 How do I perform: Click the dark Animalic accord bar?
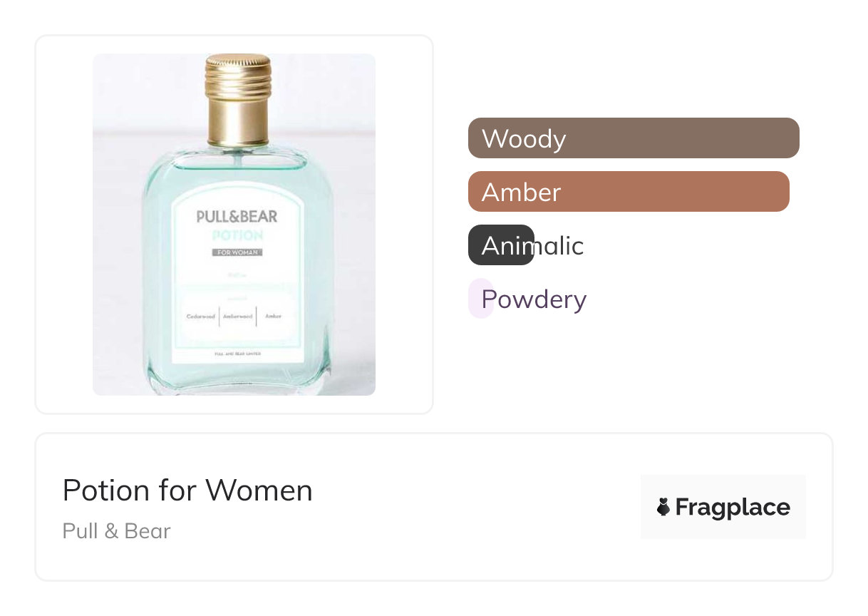click(501, 245)
